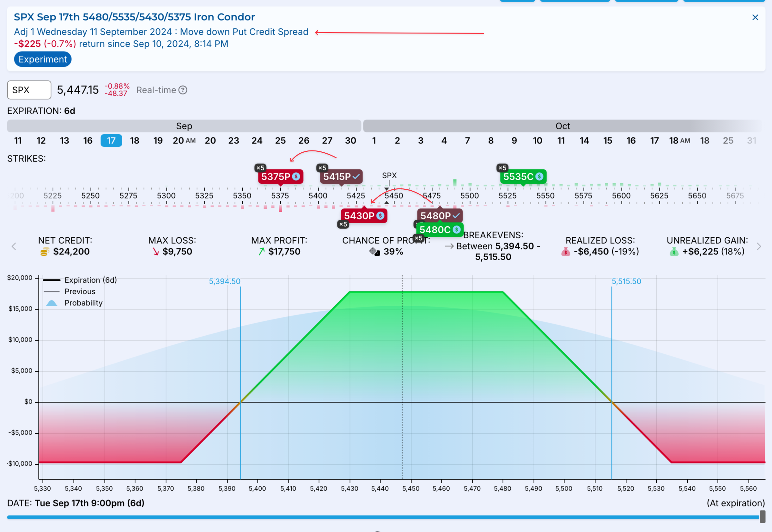Close the Iron Condor strategy banner

tap(755, 18)
